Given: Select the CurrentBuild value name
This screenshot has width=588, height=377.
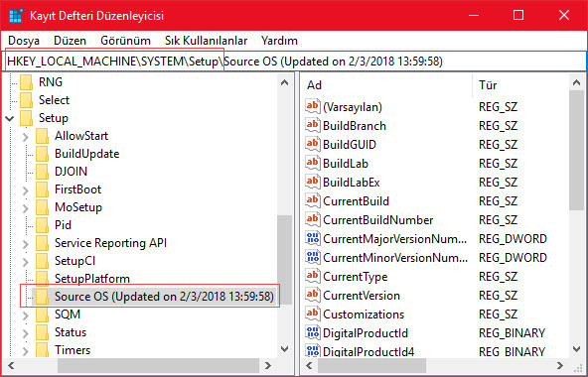Looking at the screenshot, I should pyautogui.click(x=356, y=201).
